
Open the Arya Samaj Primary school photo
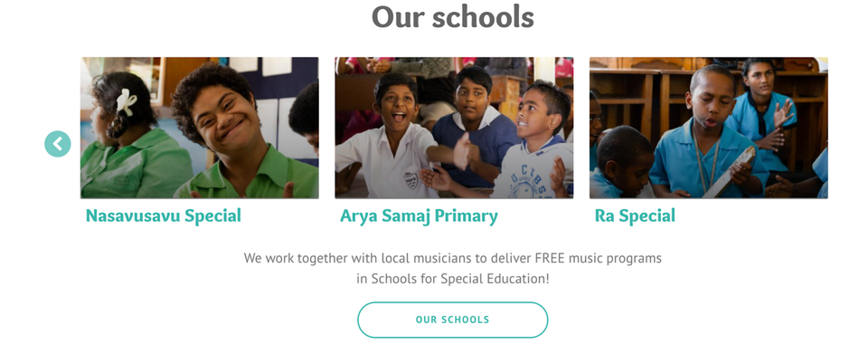[454, 128]
